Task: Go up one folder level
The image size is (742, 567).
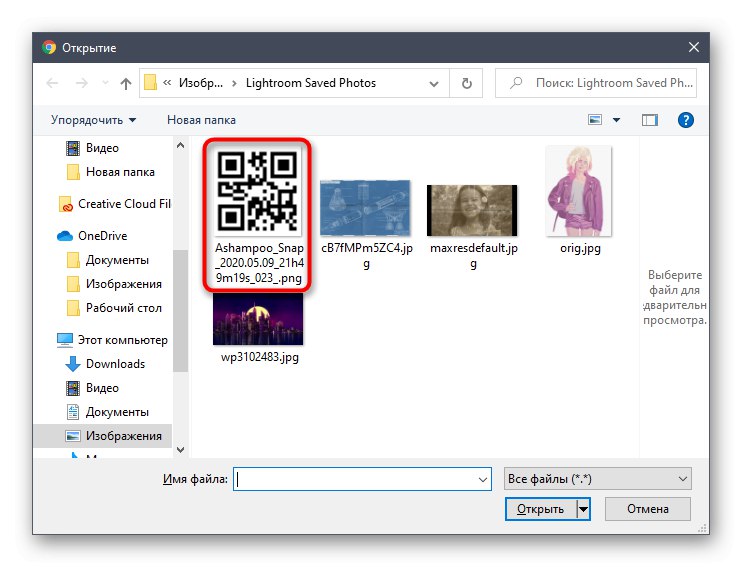Action: (125, 84)
